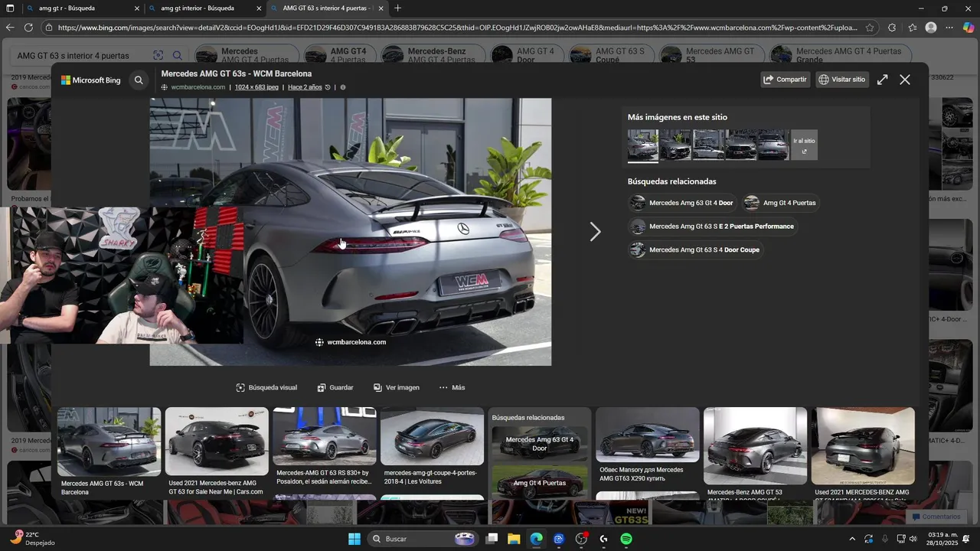
Task: Select related search Amg Gt 4 Puertas chip
Action: tap(780, 203)
